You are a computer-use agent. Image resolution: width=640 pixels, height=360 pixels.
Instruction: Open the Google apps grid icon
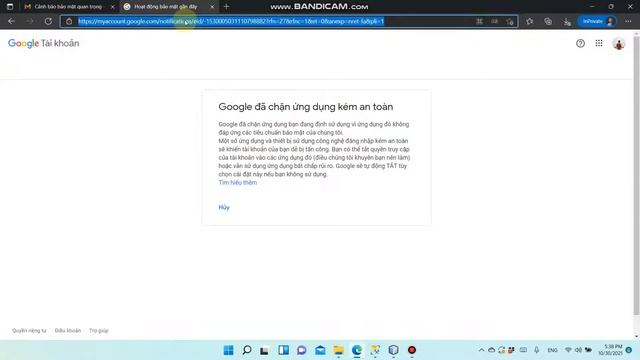tap(599, 43)
